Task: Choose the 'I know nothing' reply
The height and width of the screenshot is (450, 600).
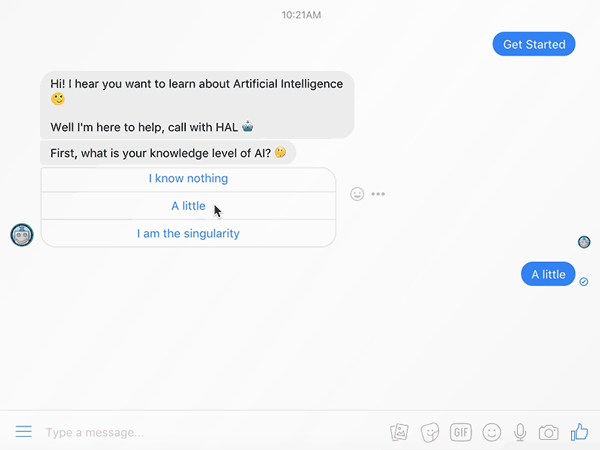Action: [188, 179]
